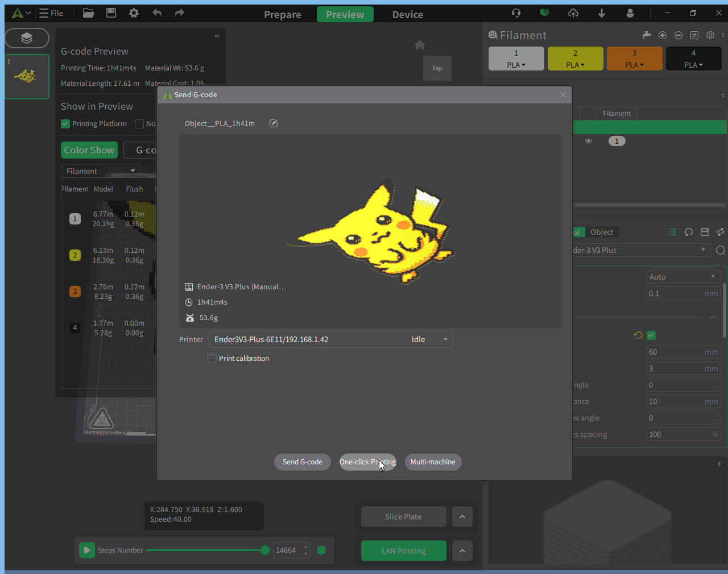The height and width of the screenshot is (574, 728).
Task: Close the Send G-code dialog
Action: coord(563,95)
